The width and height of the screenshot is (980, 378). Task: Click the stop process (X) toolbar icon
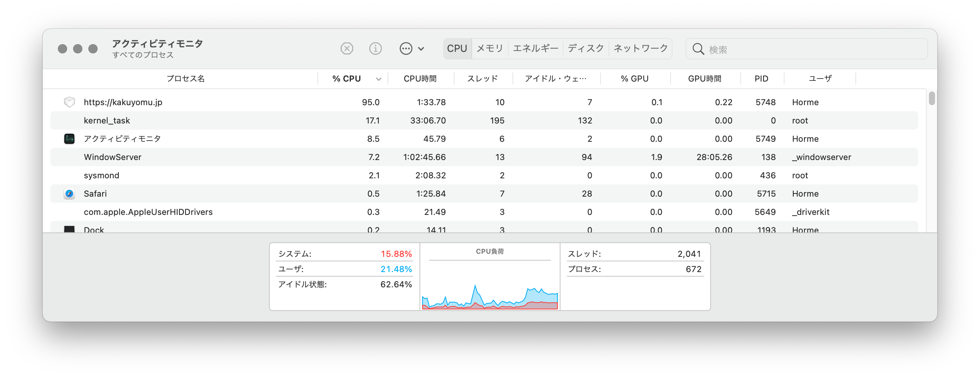click(347, 49)
